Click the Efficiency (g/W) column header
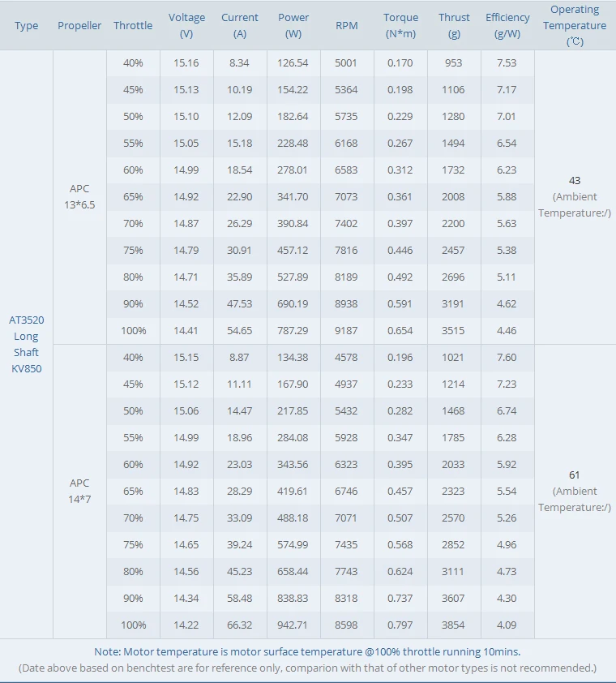This screenshot has height=683, width=616. (x=507, y=26)
